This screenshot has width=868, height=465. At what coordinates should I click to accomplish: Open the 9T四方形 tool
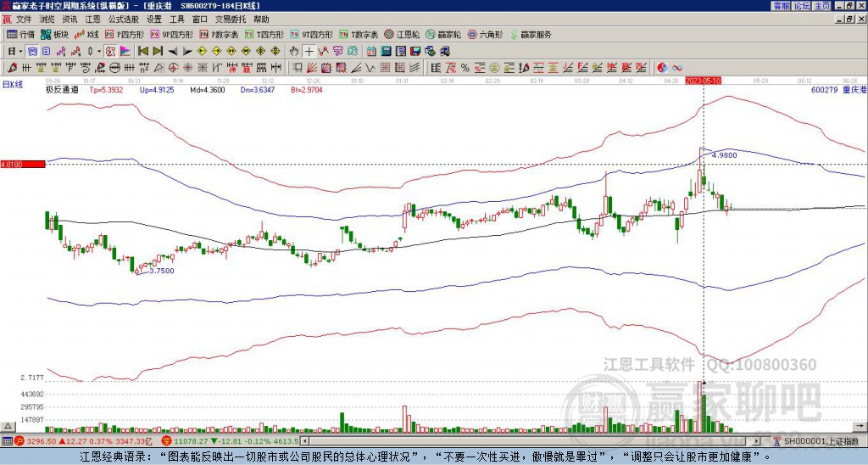(312, 34)
